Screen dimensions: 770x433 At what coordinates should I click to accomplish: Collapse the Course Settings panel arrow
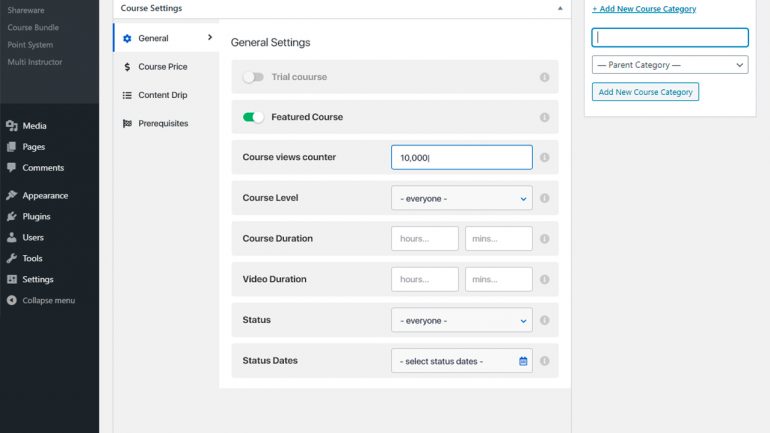click(560, 8)
